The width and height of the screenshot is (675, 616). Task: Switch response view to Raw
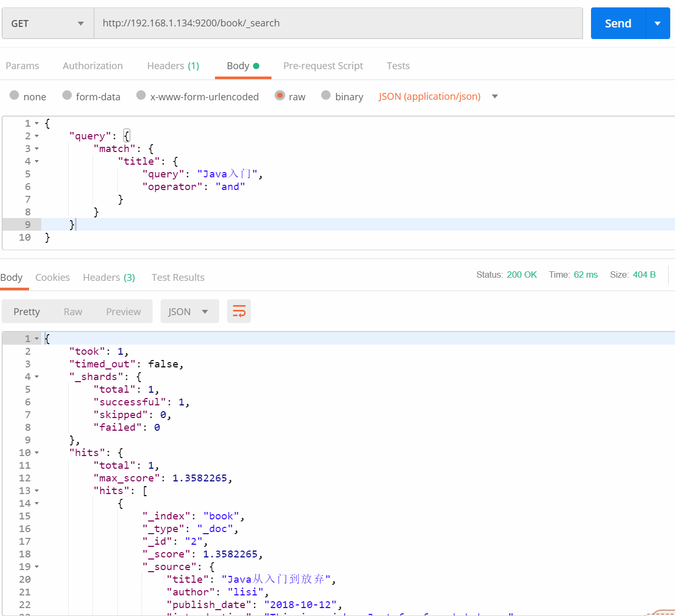pyautogui.click(x=73, y=311)
